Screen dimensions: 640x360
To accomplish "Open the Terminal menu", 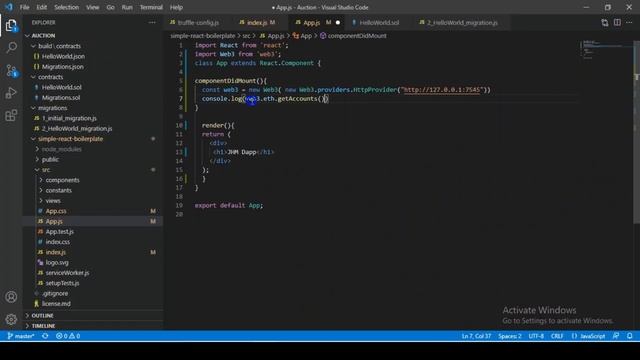I will tap(151, 7).
